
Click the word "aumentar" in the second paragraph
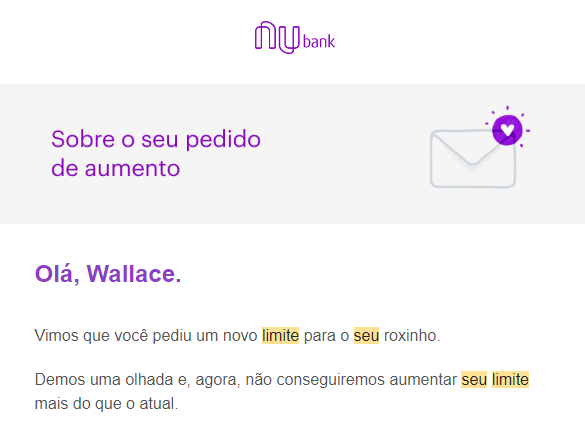coord(423,380)
